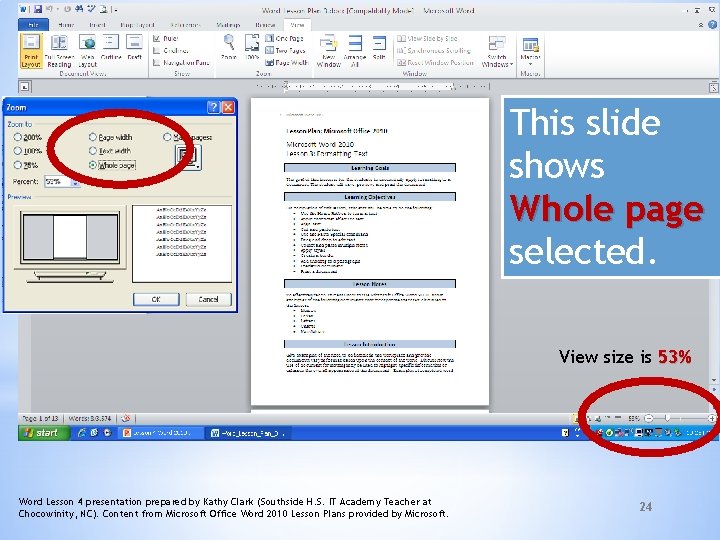Minimize the ribbon with the caret
720x540 pixels.
coord(701,25)
